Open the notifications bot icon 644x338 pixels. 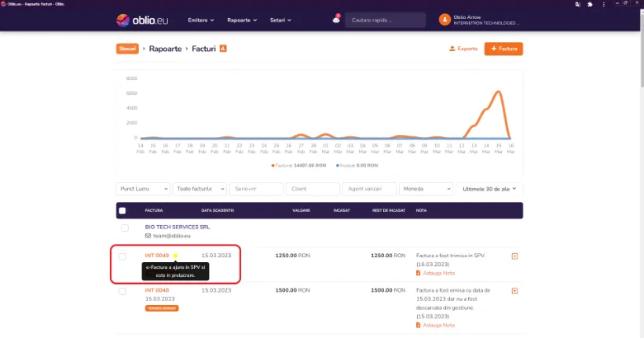[336, 19]
